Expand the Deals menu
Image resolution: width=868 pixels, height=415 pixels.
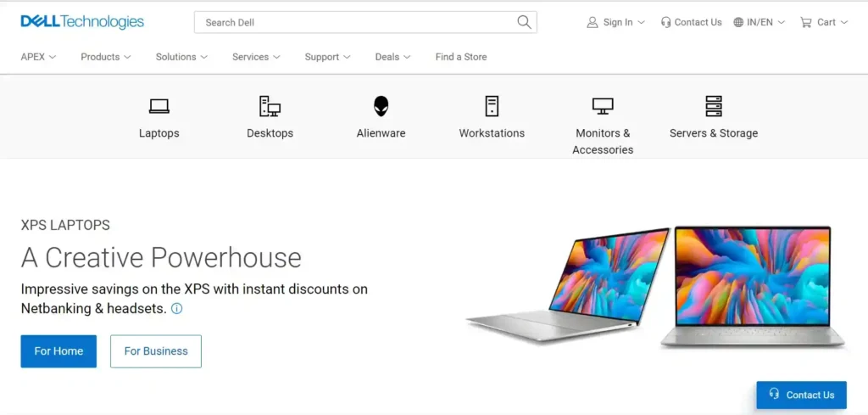tap(392, 57)
